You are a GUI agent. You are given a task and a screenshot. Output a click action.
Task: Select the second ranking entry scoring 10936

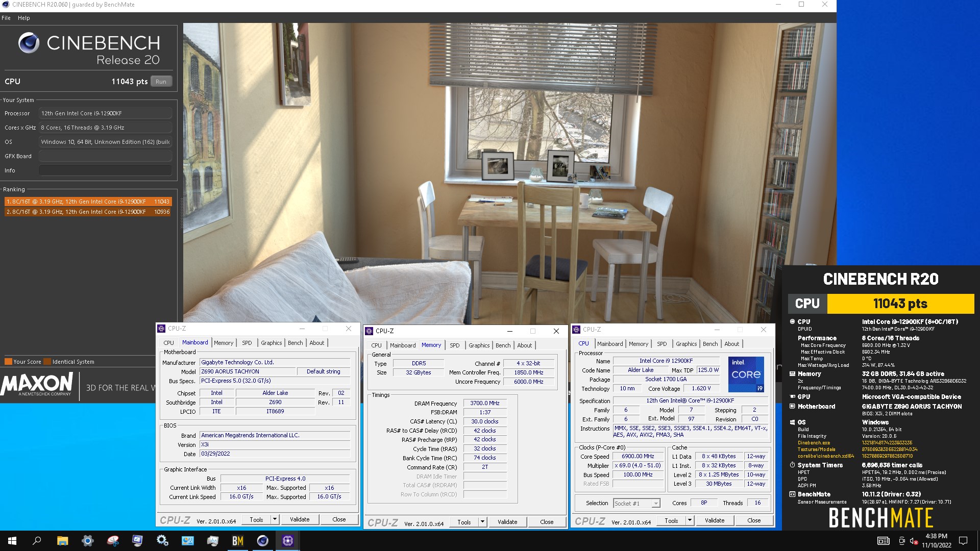pos(88,212)
